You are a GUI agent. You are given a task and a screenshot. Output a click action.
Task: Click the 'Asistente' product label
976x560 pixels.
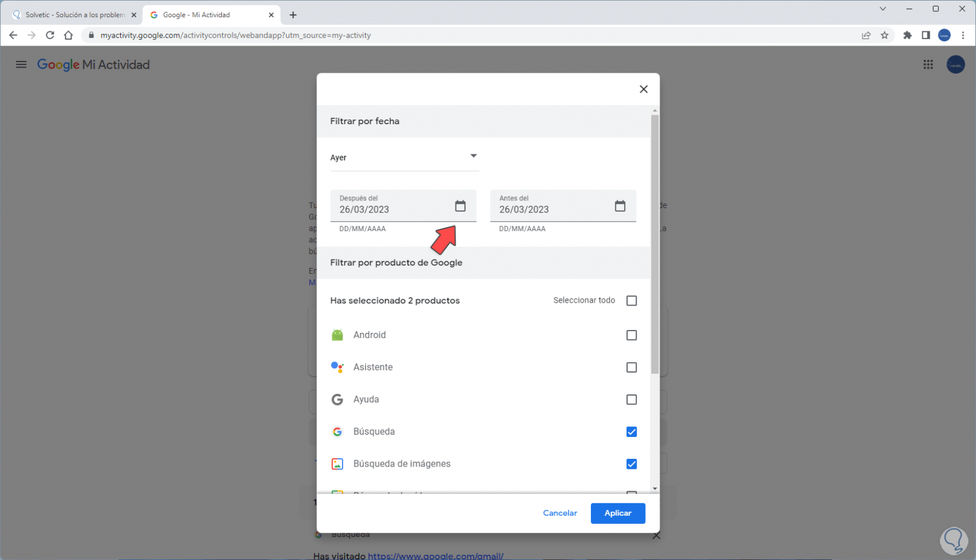pos(373,367)
